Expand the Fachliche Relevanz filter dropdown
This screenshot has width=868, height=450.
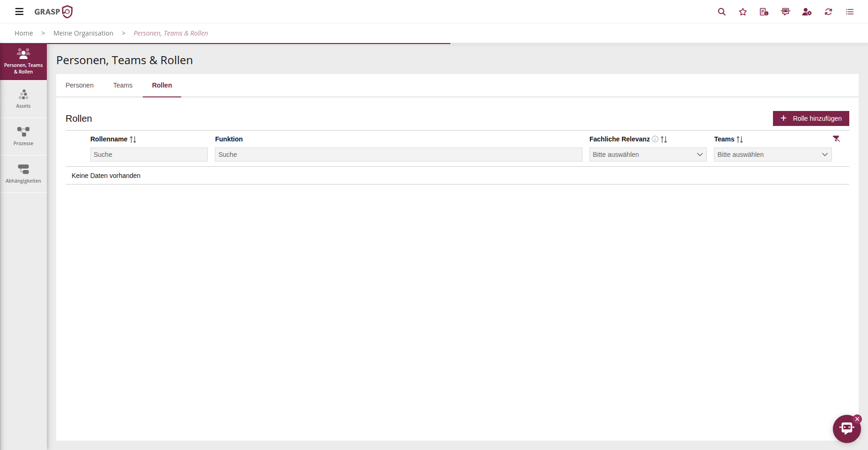(x=647, y=155)
